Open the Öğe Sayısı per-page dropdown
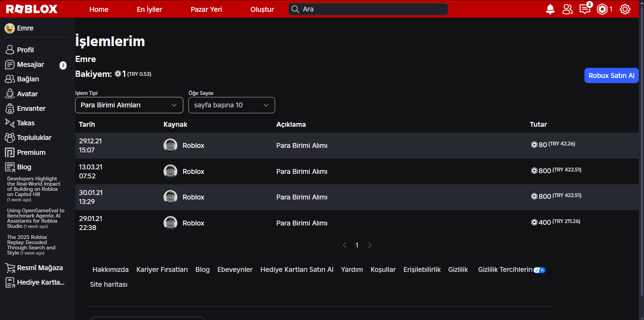 click(232, 105)
